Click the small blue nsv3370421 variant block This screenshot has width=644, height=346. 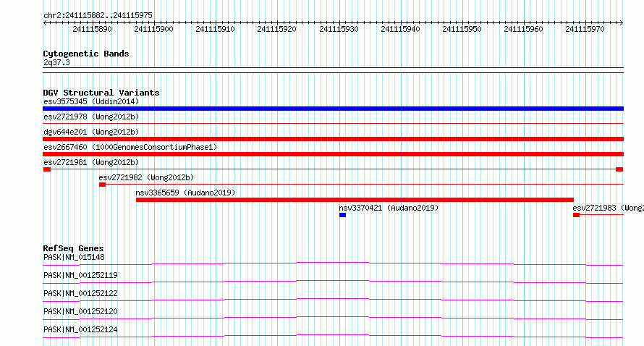(x=342, y=215)
